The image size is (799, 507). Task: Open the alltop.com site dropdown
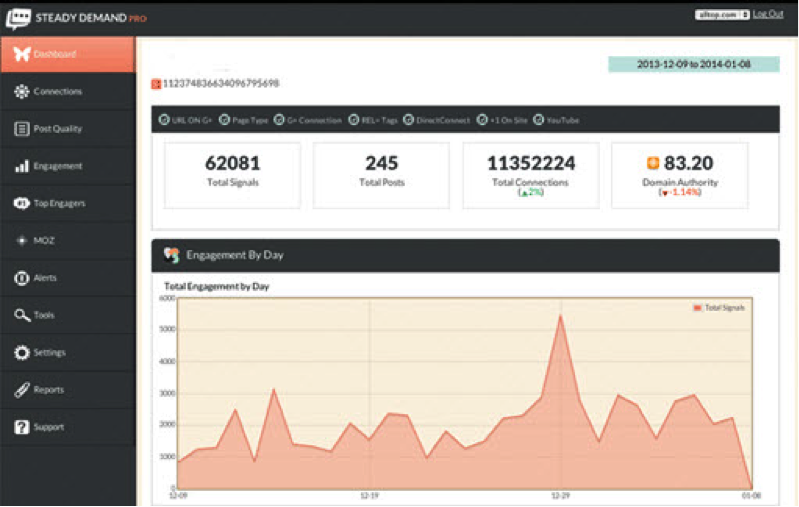pyautogui.click(x=722, y=15)
